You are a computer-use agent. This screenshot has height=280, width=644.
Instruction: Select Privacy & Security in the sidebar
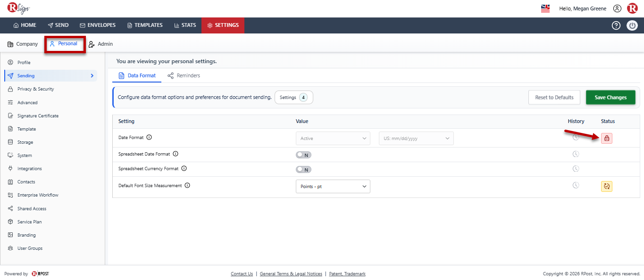pos(35,89)
